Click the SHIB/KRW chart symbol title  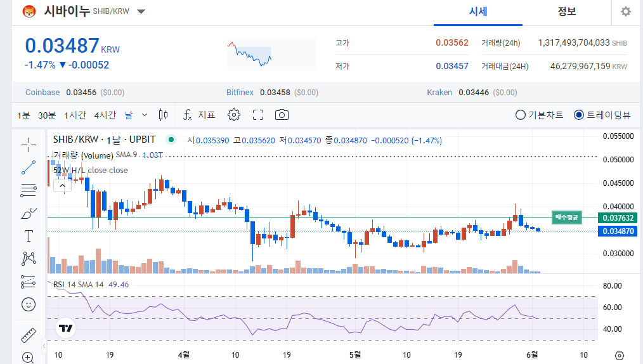pos(104,140)
